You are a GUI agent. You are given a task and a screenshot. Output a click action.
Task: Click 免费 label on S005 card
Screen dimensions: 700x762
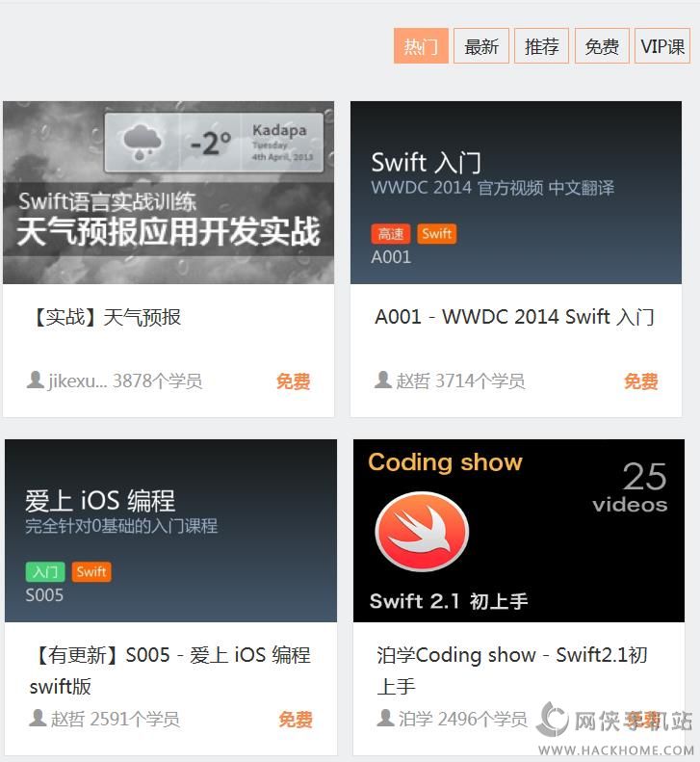(x=296, y=720)
